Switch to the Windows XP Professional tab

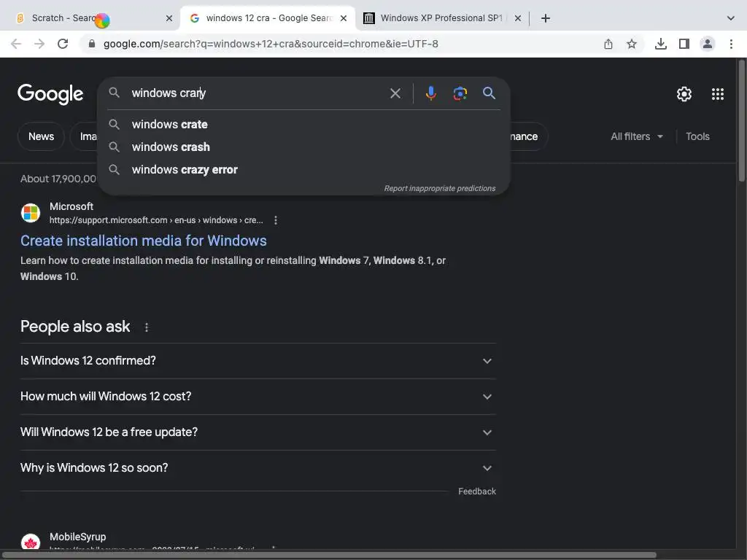click(x=441, y=18)
